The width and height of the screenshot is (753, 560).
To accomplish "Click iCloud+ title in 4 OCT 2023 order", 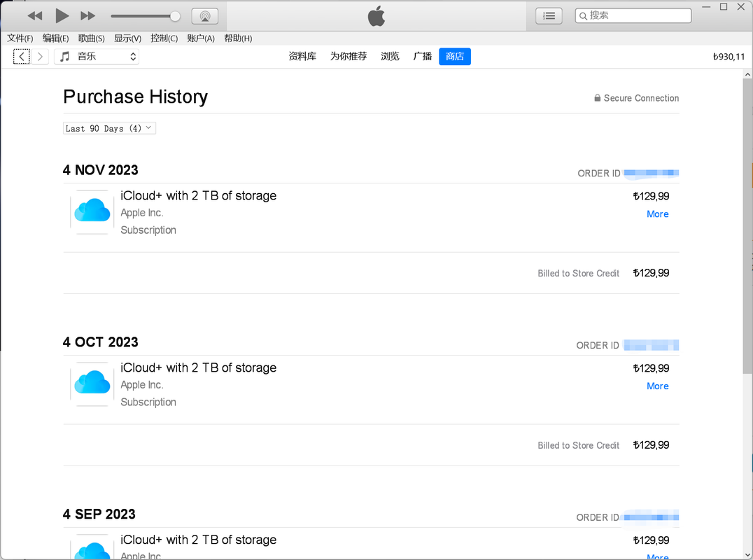I will pos(198,367).
